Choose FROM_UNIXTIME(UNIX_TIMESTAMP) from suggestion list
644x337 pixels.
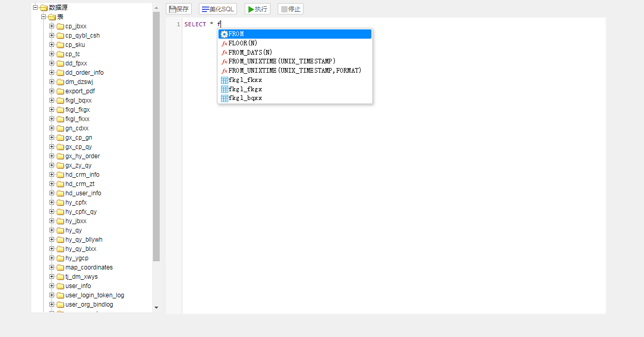(278, 61)
